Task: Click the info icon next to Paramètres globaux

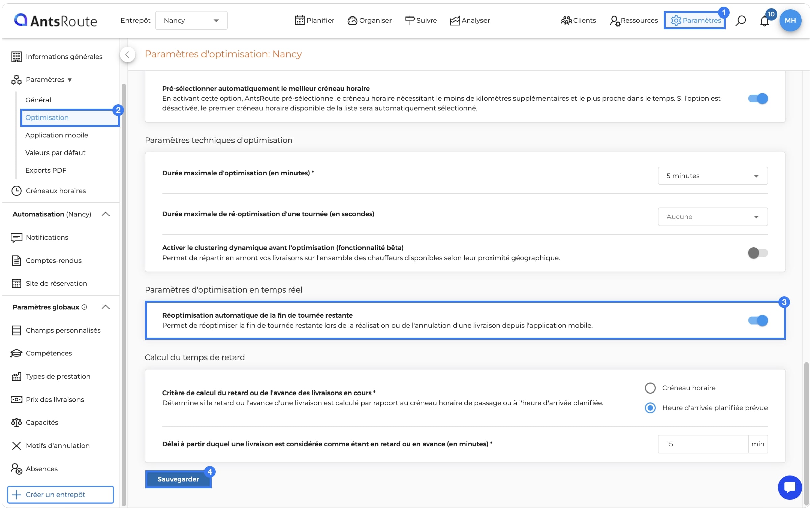Action: click(x=84, y=307)
